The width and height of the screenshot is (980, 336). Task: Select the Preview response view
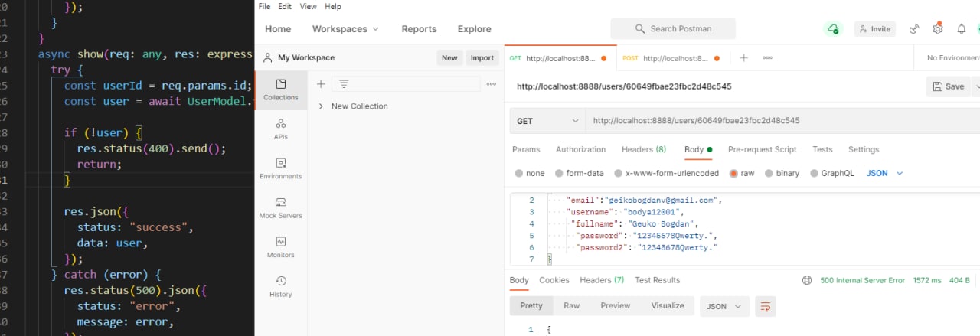point(616,305)
